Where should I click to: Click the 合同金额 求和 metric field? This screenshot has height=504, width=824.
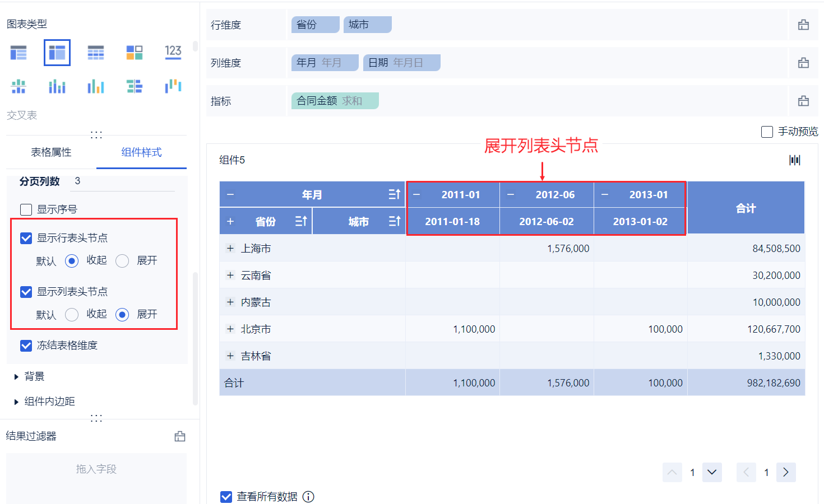tap(335, 101)
